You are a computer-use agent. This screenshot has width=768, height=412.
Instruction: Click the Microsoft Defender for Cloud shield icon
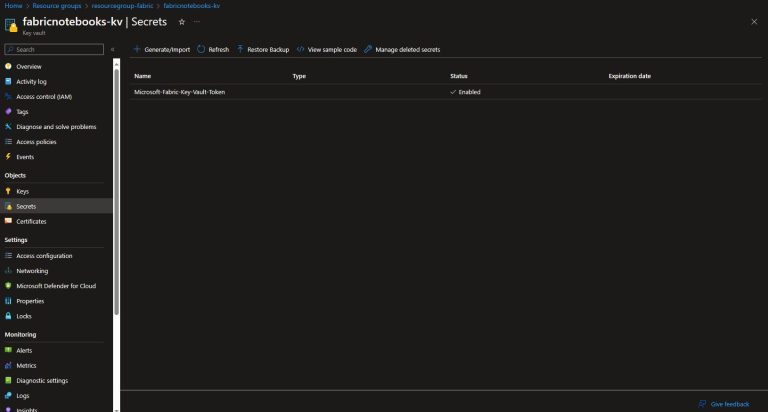(8, 286)
